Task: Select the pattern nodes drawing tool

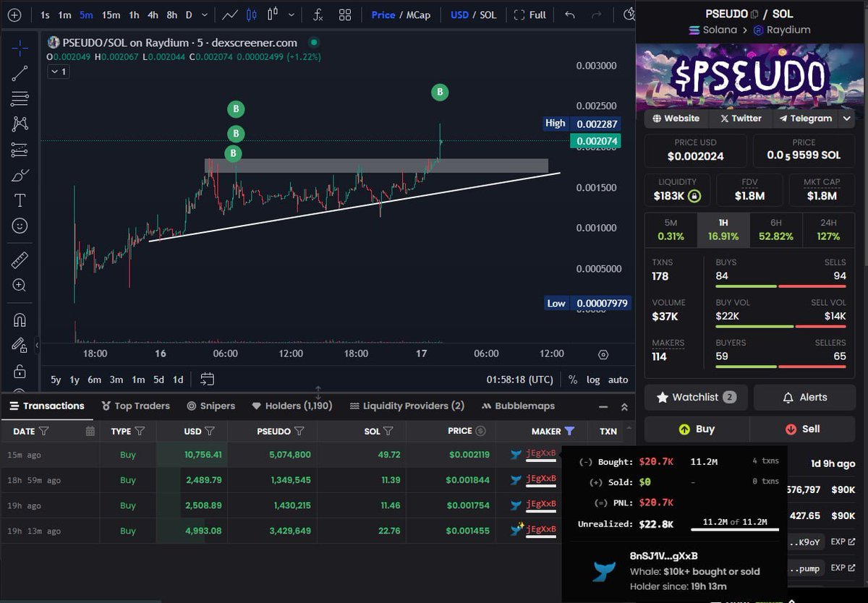Action: (20, 124)
